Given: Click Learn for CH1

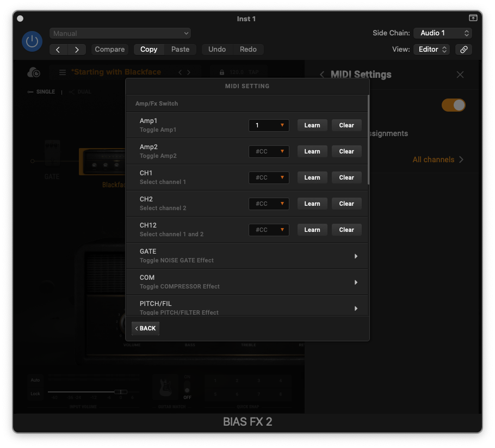Looking at the screenshot, I should click(312, 177).
